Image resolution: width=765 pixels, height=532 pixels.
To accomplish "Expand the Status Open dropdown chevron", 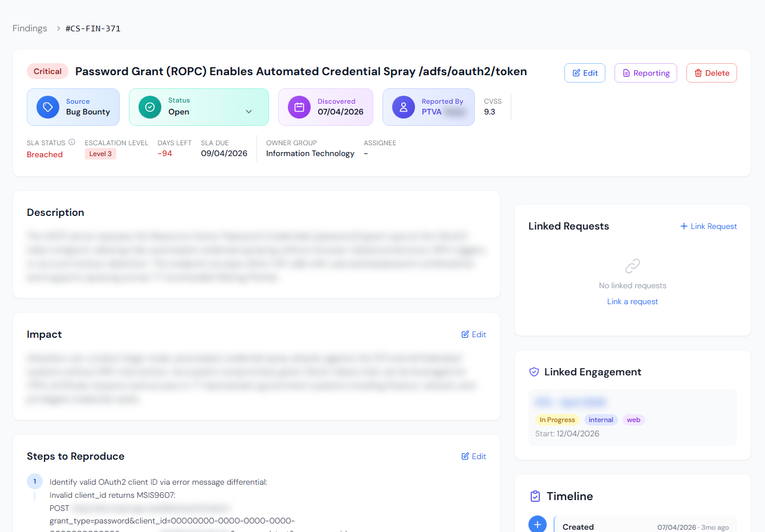I will point(249,112).
